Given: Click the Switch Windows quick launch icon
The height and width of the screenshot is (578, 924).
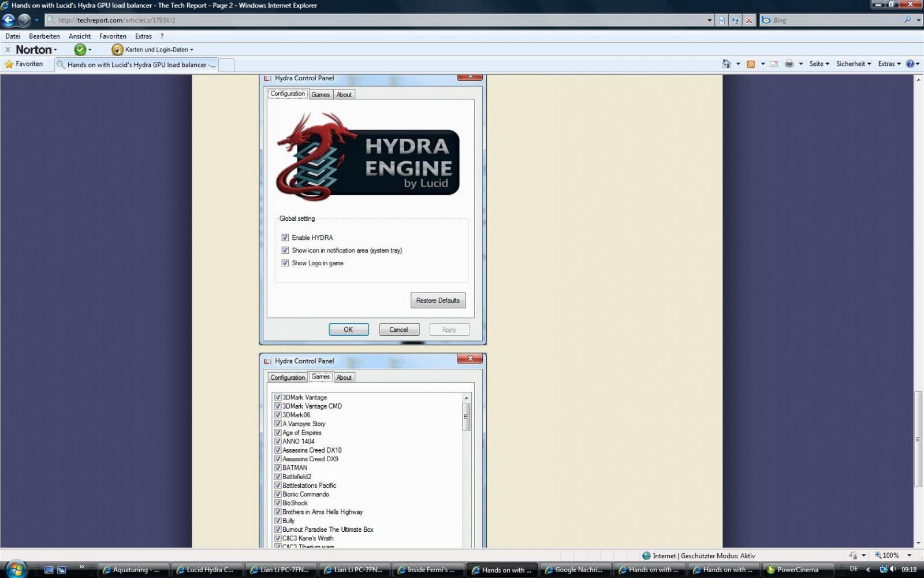Looking at the screenshot, I should pyautogui.click(x=62, y=570).
